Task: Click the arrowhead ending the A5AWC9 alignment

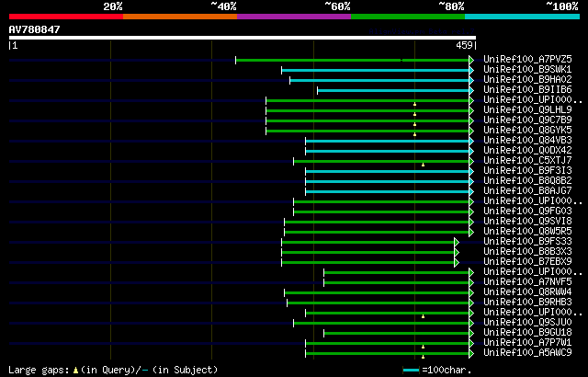Action: pos(471,354)
